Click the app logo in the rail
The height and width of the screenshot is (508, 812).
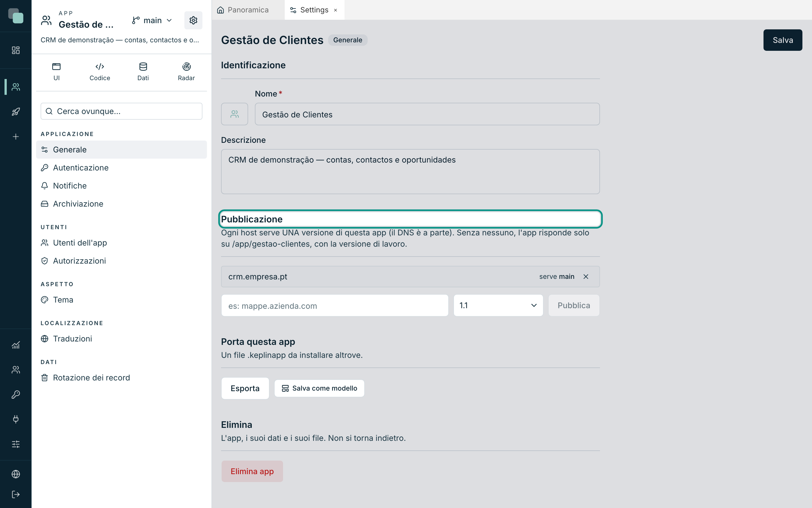coord(16,16)
